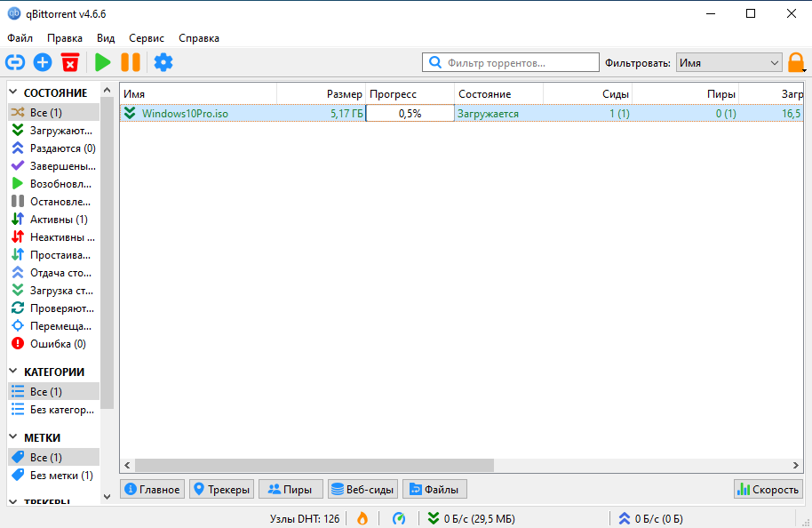Click the fire connection status icon
This screenshot has width=812, height=528.
tap(362, 518)
